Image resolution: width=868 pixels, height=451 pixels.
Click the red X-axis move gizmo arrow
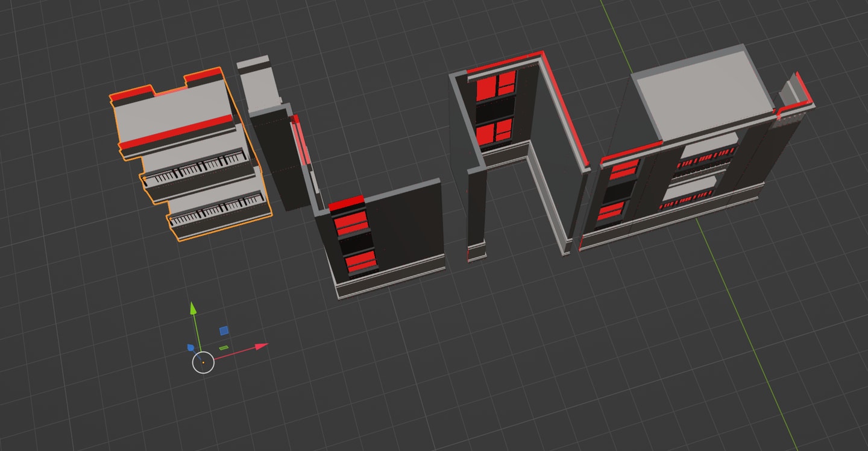pos(261,347)
